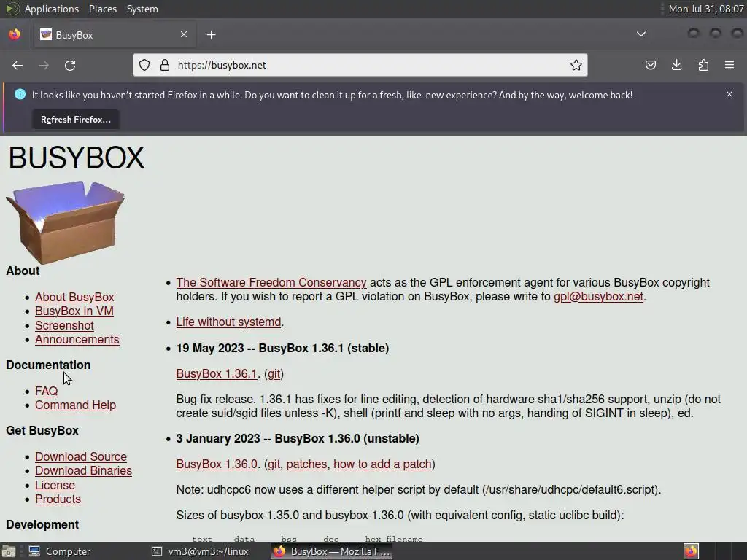Open Download Binaries link
This screenshot has width=747, height=560.
click(83, 470)
